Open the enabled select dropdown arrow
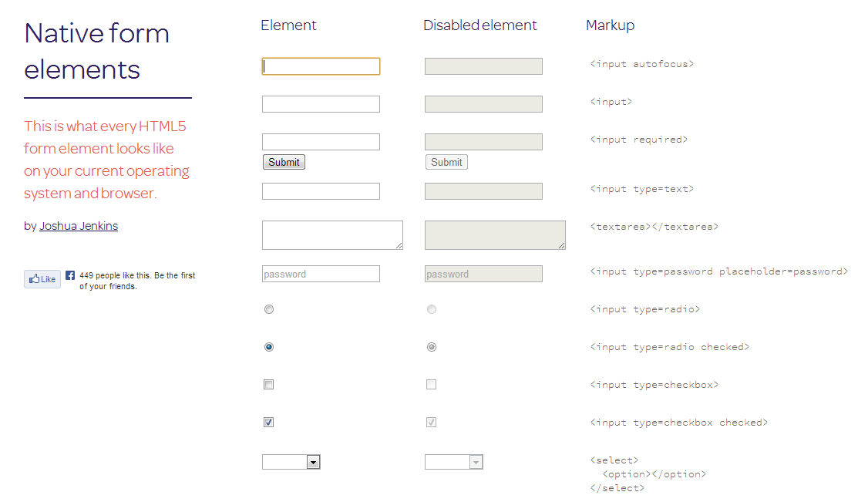 tap(314, 461)
